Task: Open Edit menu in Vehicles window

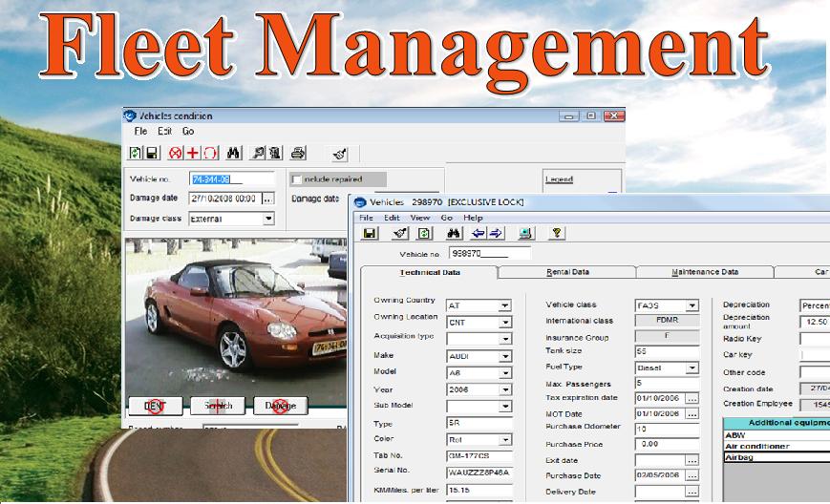Action: tap(392, 218)
